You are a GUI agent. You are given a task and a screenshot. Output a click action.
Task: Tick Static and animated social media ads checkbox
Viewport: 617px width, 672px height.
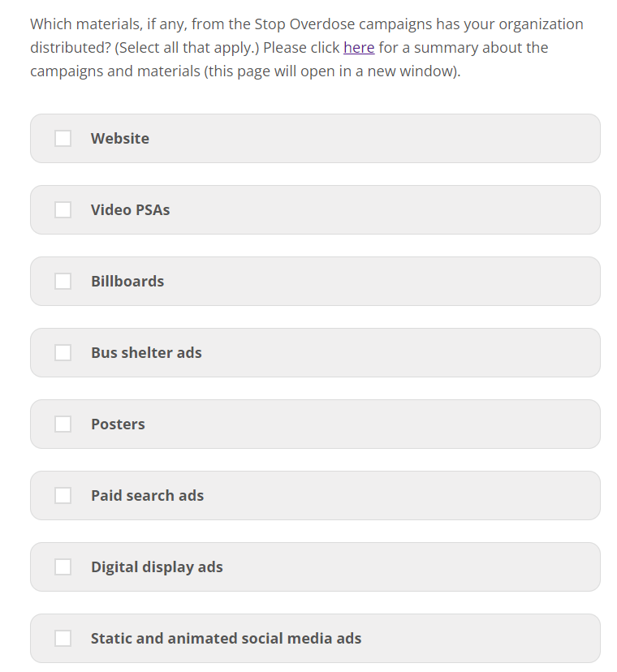point(63,639)
